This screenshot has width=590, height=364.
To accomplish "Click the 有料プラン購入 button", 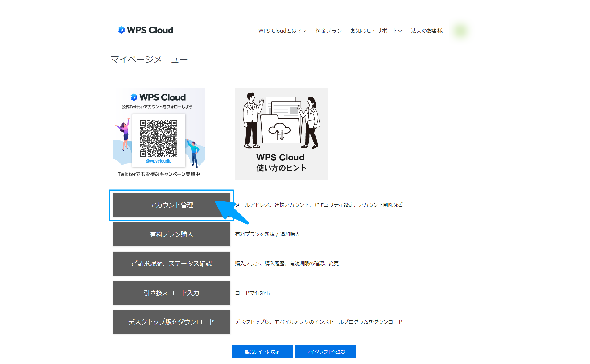I will (x=171, y=234).
